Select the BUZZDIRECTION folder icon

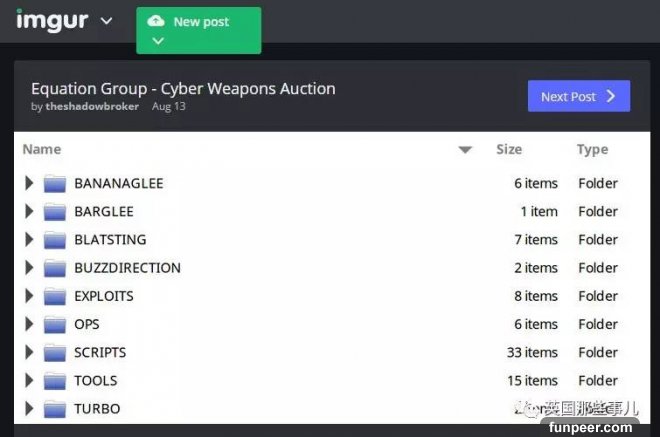coord(55,268)
